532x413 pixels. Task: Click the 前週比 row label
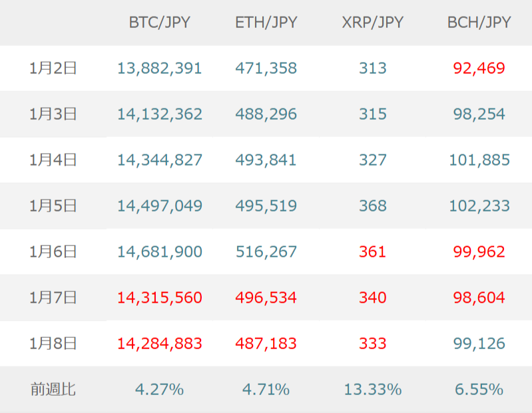53,389
